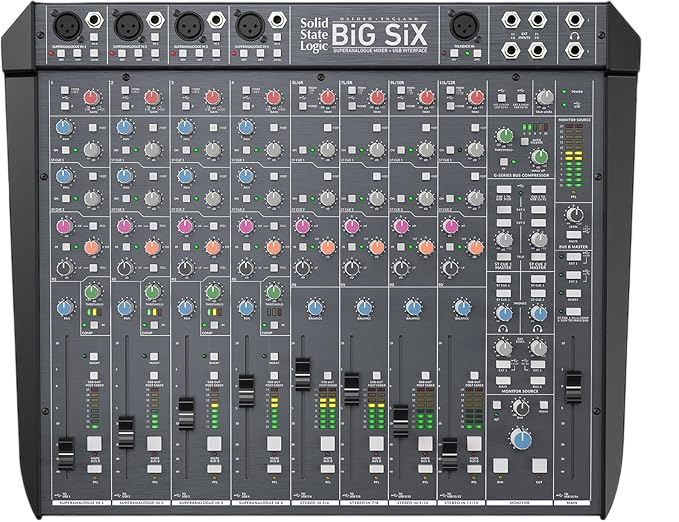Click the SuperAnalogue In 1 XLR socket
The width and height of the screenshot is (679, 522).
(x=67, y=25)
